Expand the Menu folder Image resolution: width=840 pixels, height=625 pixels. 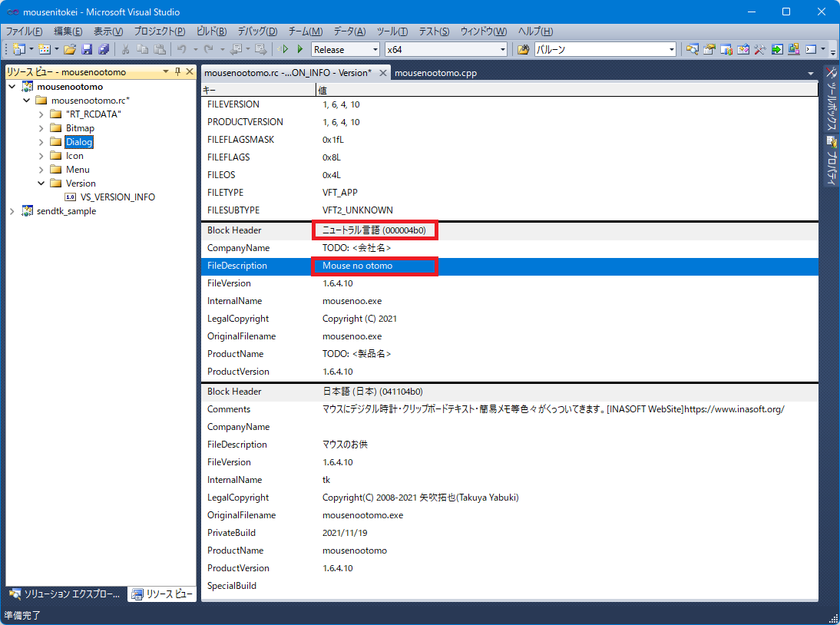41,170
